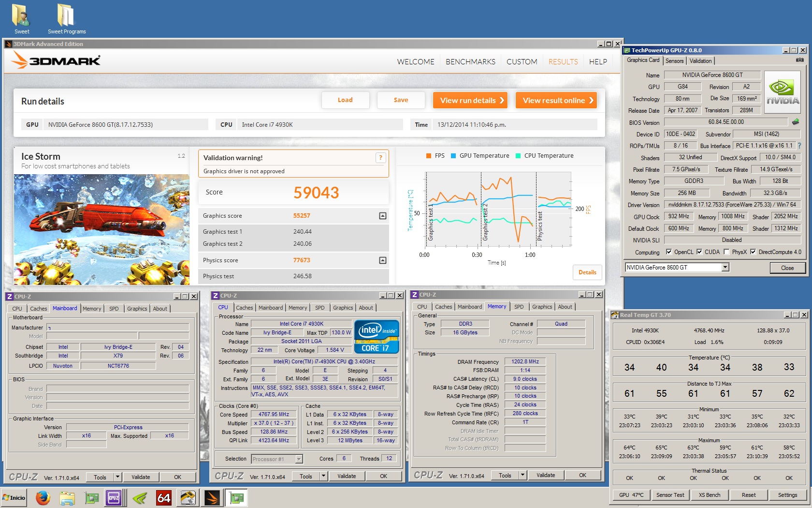Click the GPU 47°C readout in Real Temp
The width and height of the screenshot is (812, 508).
click(x=631, y=495)
